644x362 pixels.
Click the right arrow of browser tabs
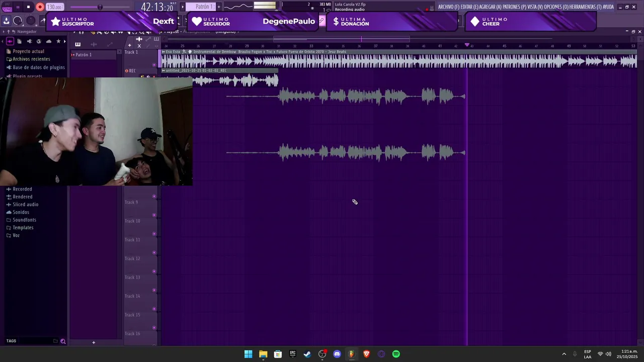pos(65,41)
